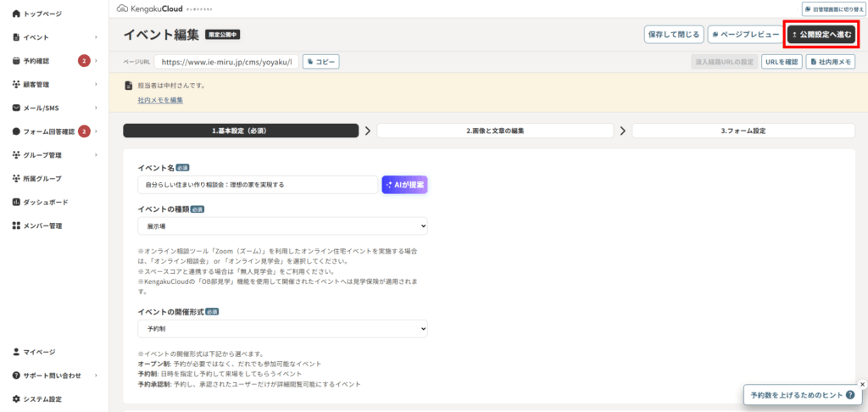The image size is (868, 412).
Task: Click the AIが提案 button
Action: click(404, 185)
